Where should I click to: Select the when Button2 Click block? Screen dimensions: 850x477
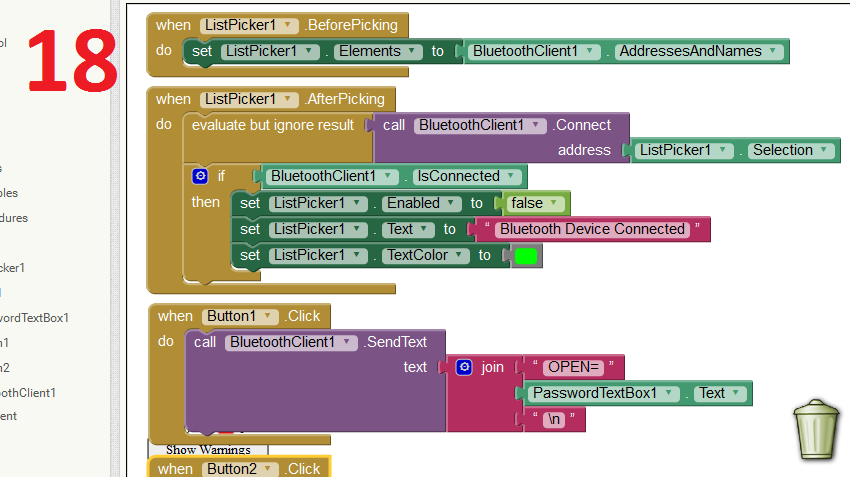point(174,468)
